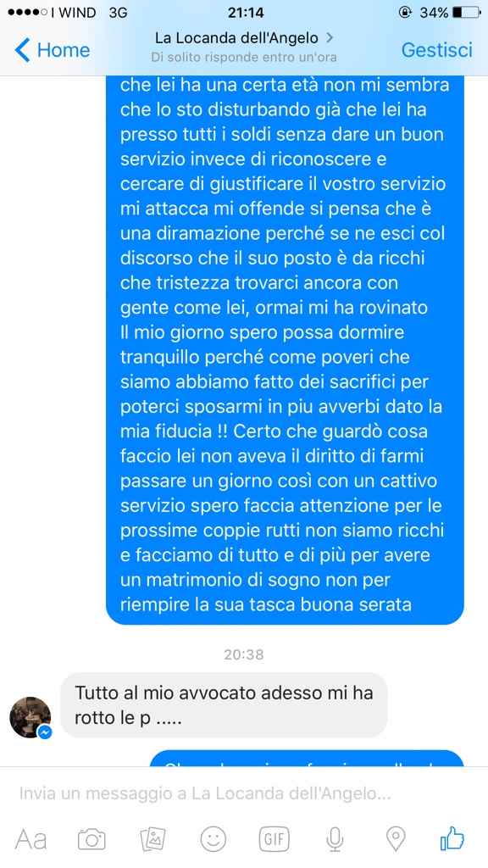Tap the Aa text keyboard icon
This screenshot has width=488, height=868.
tap(31, 839)
